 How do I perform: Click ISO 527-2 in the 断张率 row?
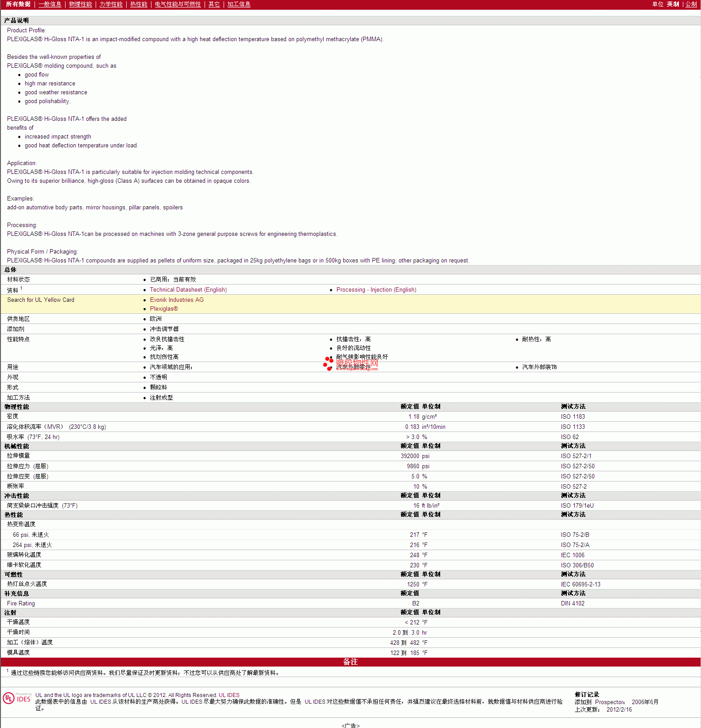574,487
